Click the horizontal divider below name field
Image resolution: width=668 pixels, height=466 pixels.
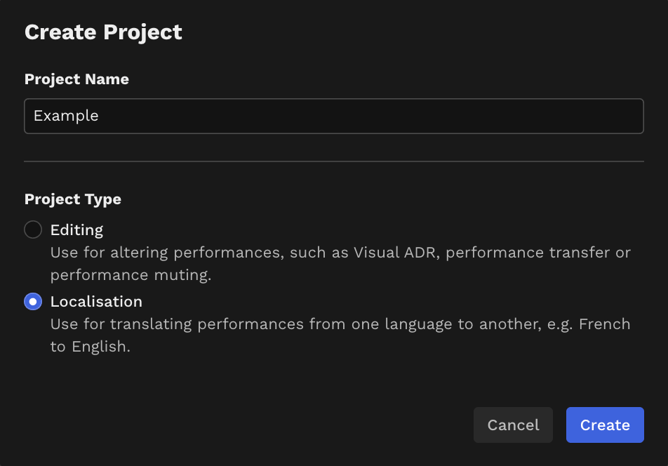click(334, 161)
